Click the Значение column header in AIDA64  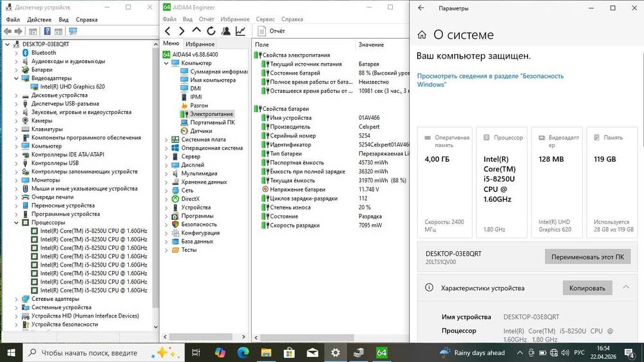click(382, 44)
